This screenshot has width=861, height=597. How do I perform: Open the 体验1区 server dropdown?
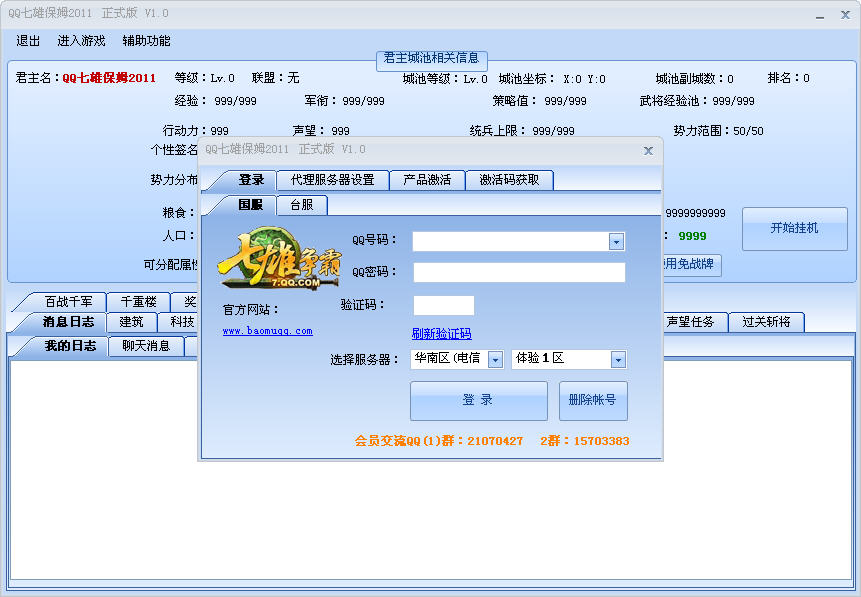(569, 359)
